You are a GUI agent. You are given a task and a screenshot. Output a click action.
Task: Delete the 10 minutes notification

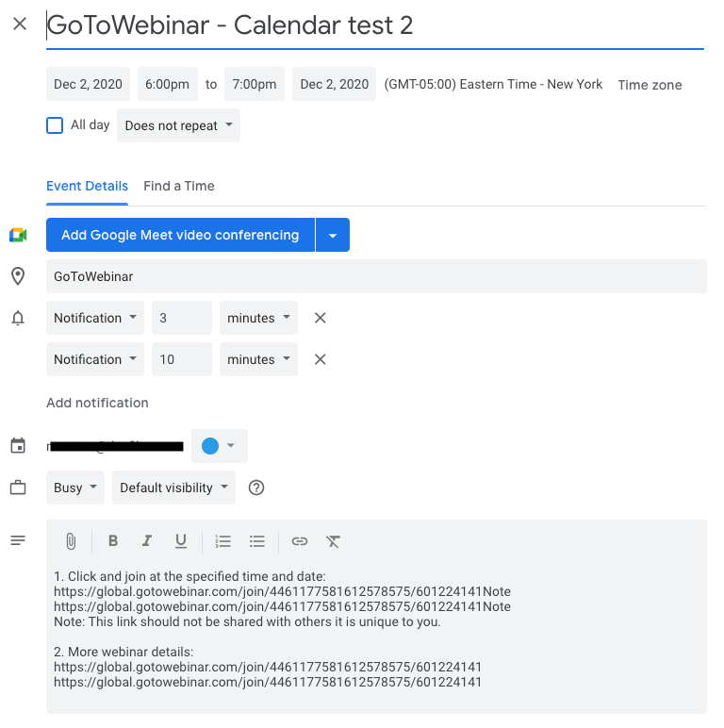(x=321, y=359)
